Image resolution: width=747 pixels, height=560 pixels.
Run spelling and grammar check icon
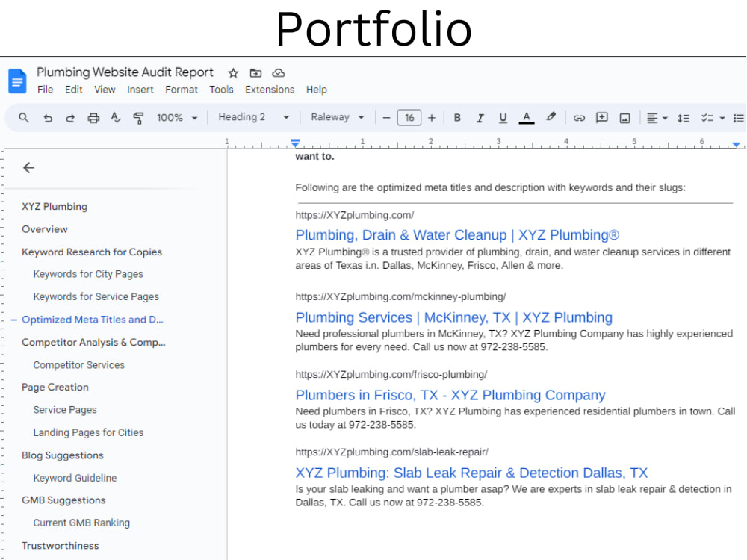point(116,118)
